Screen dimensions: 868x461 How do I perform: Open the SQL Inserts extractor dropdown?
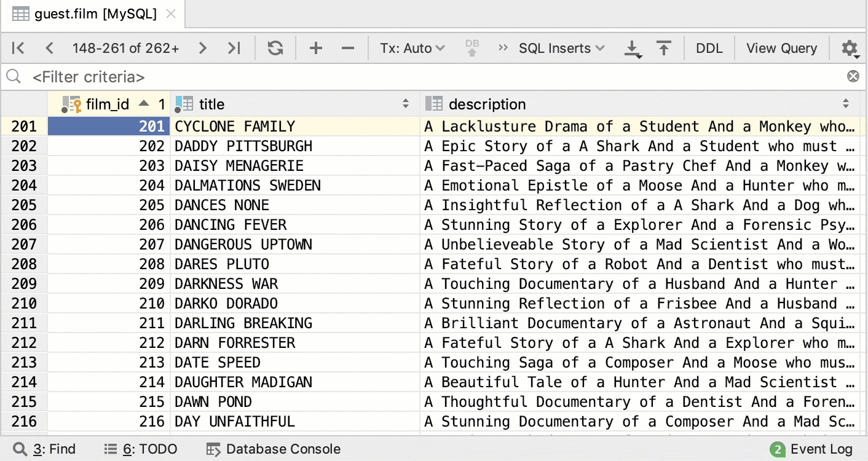(561, 48)
